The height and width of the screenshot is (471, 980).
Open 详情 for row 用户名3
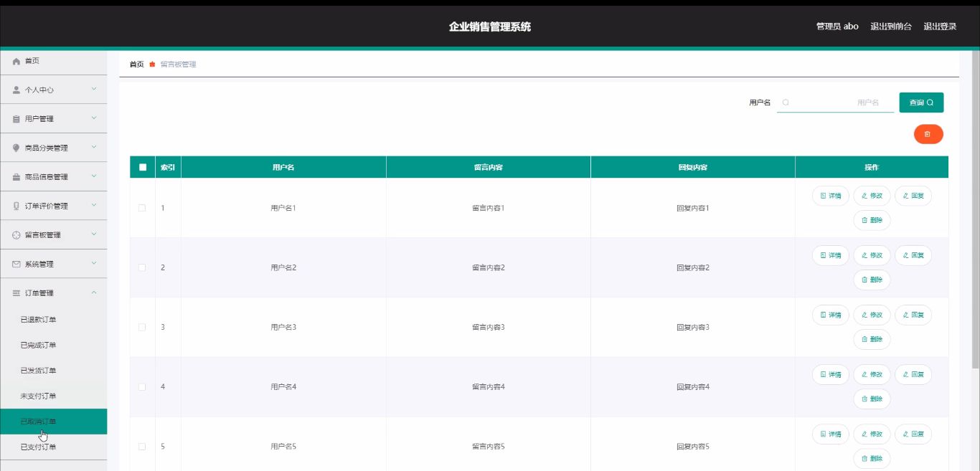831,315
